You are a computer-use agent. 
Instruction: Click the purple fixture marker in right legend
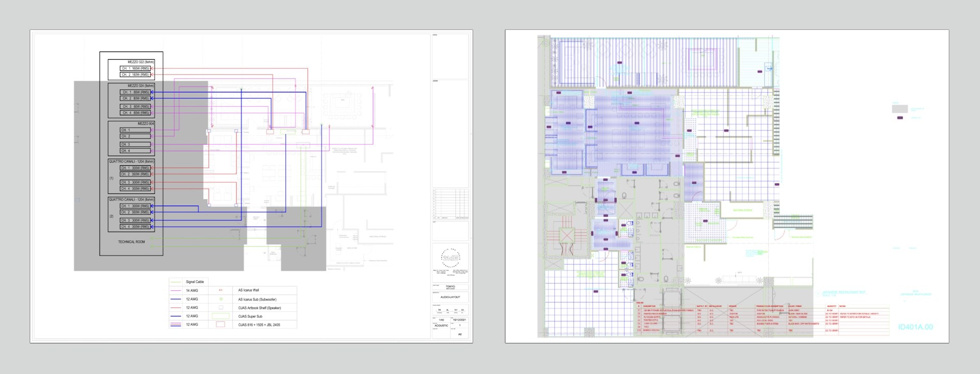[900, 118]
